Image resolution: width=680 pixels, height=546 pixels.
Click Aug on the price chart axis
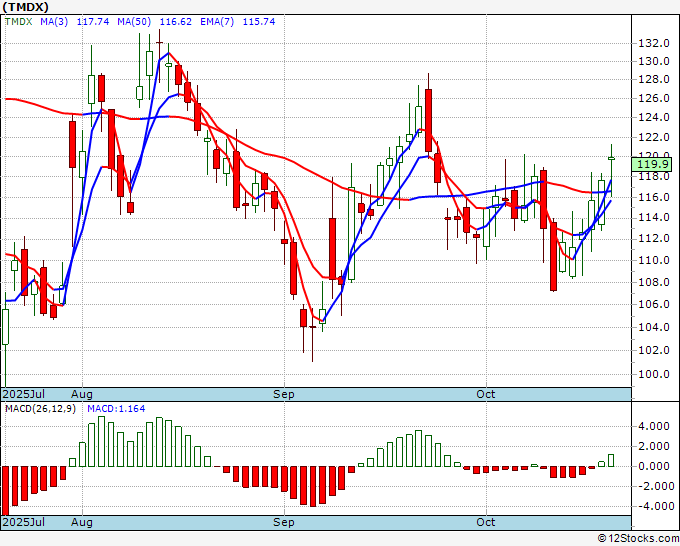pos(82,394)
